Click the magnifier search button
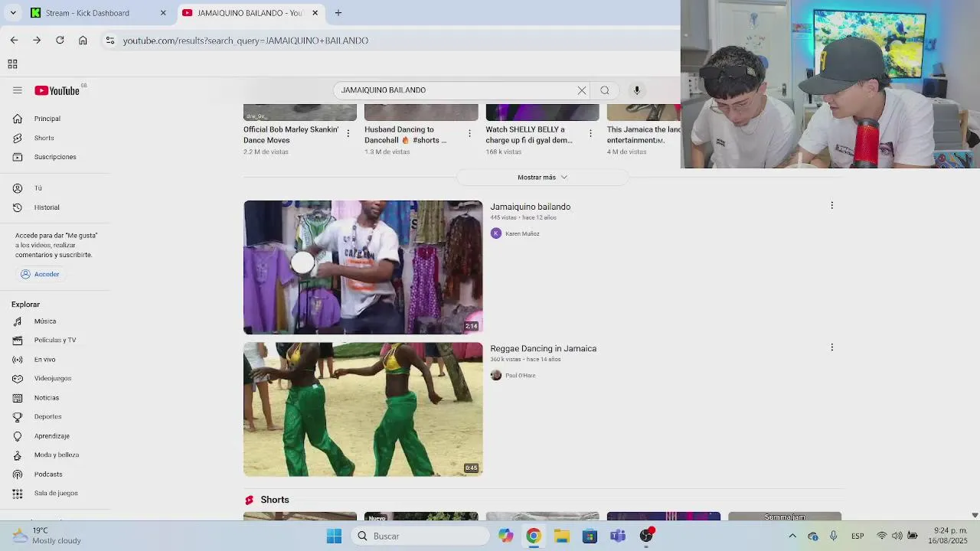Image resolution: width=980 pixels, height=551 pixels. tap(605, 90)
